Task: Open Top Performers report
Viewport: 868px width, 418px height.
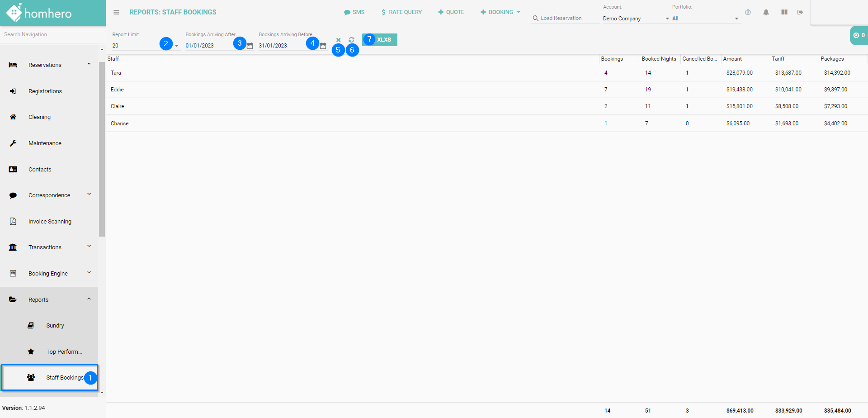Action: pyautogui.click(x=64, y=351)
